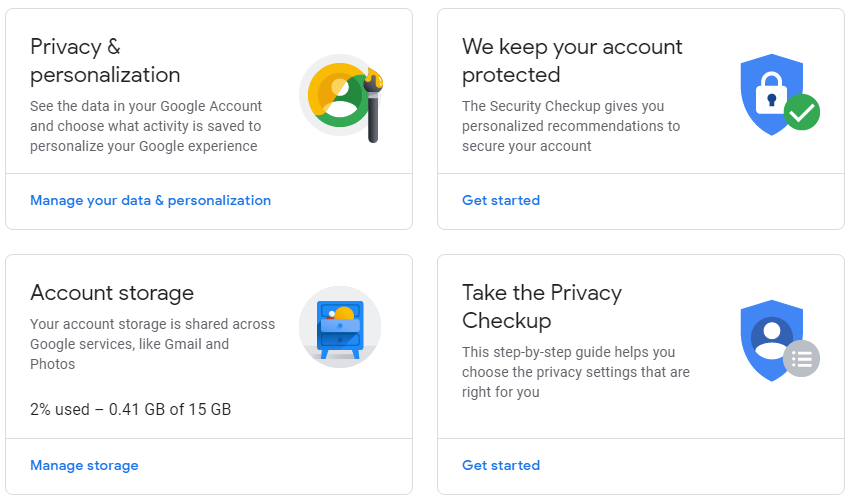
Task: Click the Account storage drawer cabinet icon
Action: pyautogui.click(x=340, y=327)
